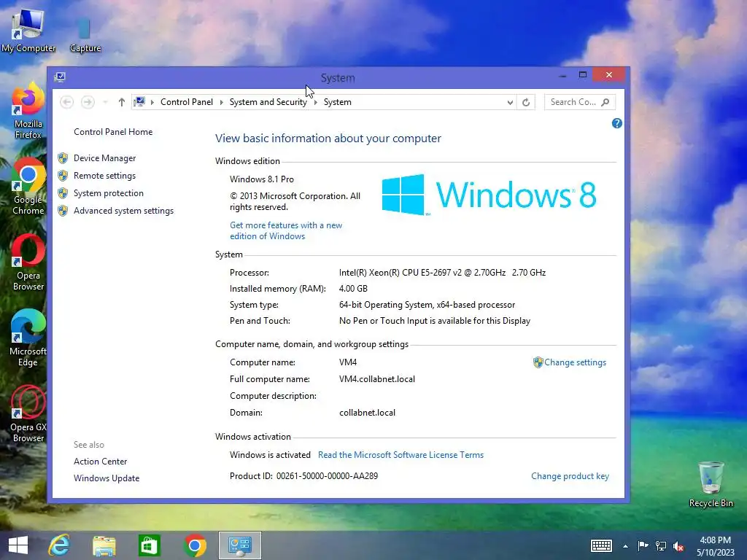Launch Mozilla Firefox from the desktop
The image size is (747, 560).
[x=28, y=111]
